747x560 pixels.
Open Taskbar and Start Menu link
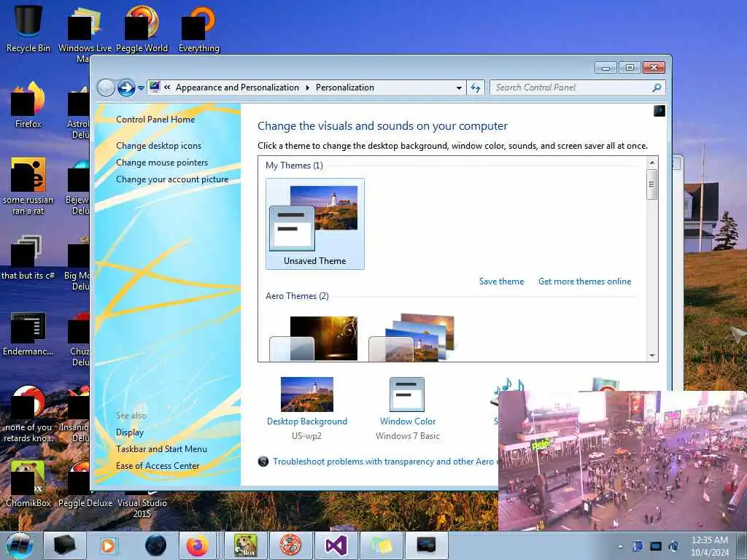click(161, 449)
